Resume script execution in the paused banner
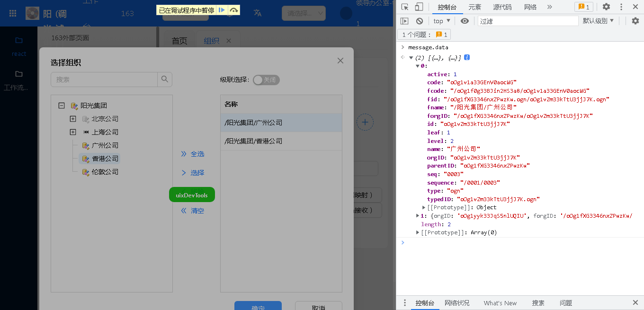Image resolution: width=644 pixels, height=310 pixels. pos(221,10)
